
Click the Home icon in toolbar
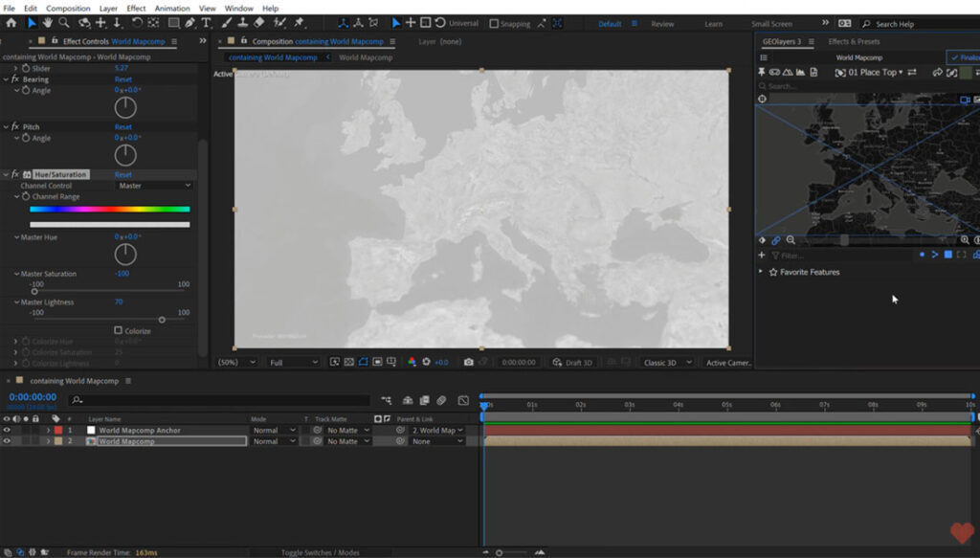pos(11,23)
